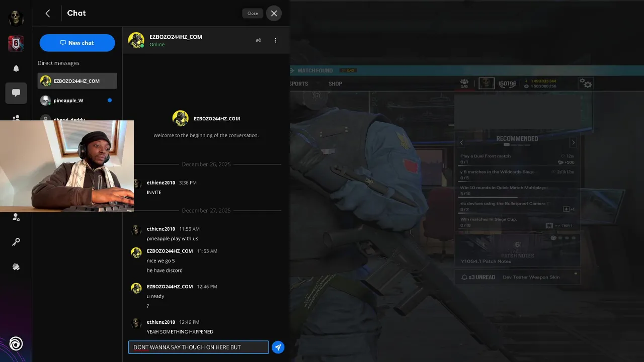Viewport: 644px width, 362px height.
Task: Select EZBOZO244HZ_COM direct message
Action: [x=77, y=81]
